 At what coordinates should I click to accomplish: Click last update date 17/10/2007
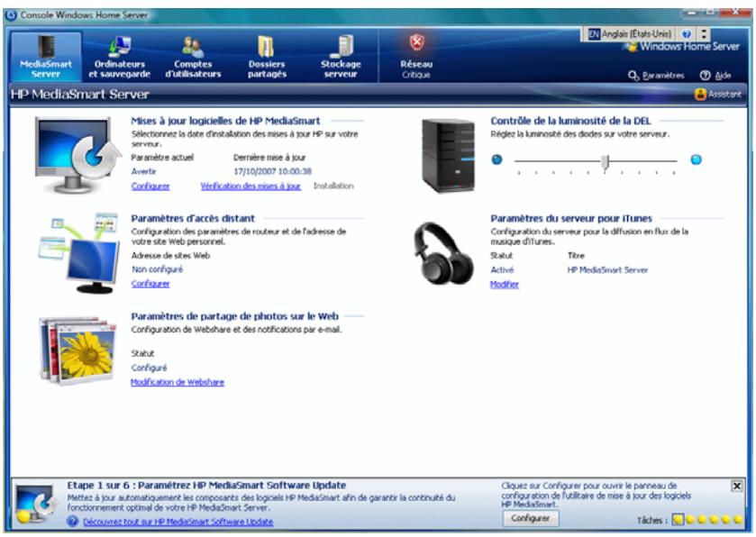point(272,171)
